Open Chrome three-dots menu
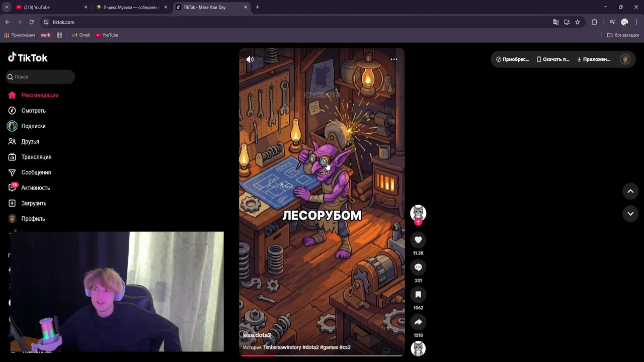 click(x=636, y=22)
